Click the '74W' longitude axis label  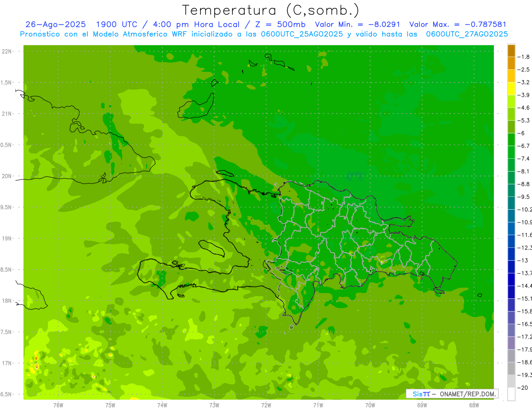click(162, 405)
